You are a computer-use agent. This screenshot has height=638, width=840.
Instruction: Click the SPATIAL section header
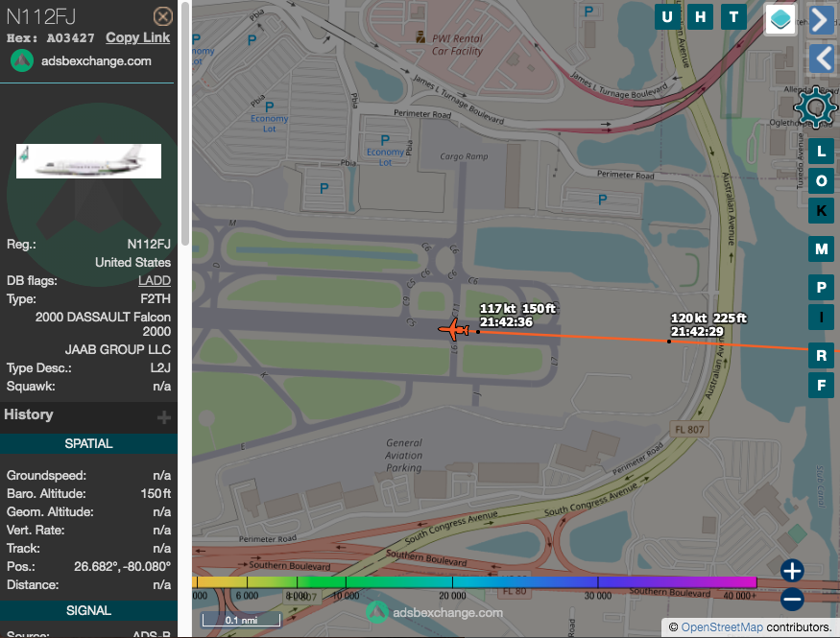[89, 443]
